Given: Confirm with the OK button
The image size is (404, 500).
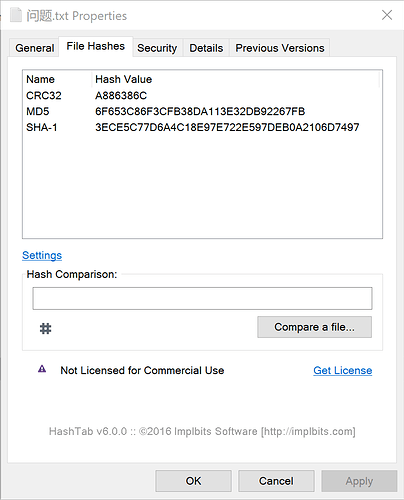Looking at the screenshot, I should coord(193,481).
